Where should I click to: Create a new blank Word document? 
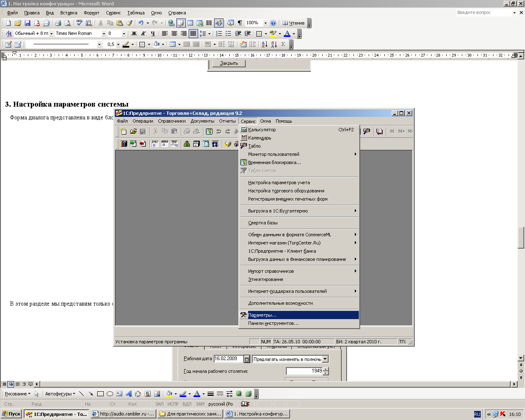tap(8, 23)
